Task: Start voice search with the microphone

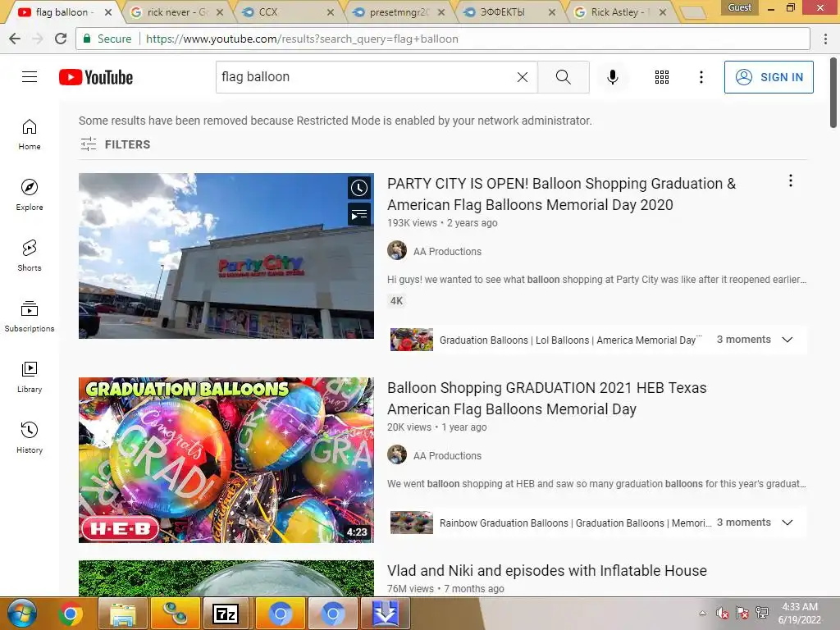Action: [612, 77]
